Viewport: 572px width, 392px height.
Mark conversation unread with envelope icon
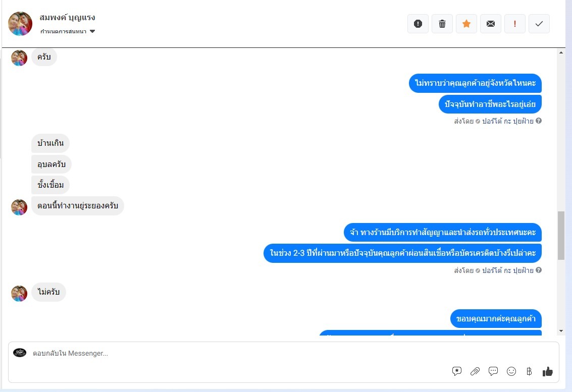click(491, 24)
